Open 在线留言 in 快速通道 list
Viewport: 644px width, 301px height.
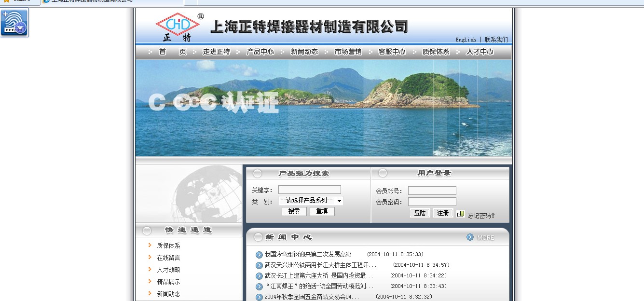168,258
